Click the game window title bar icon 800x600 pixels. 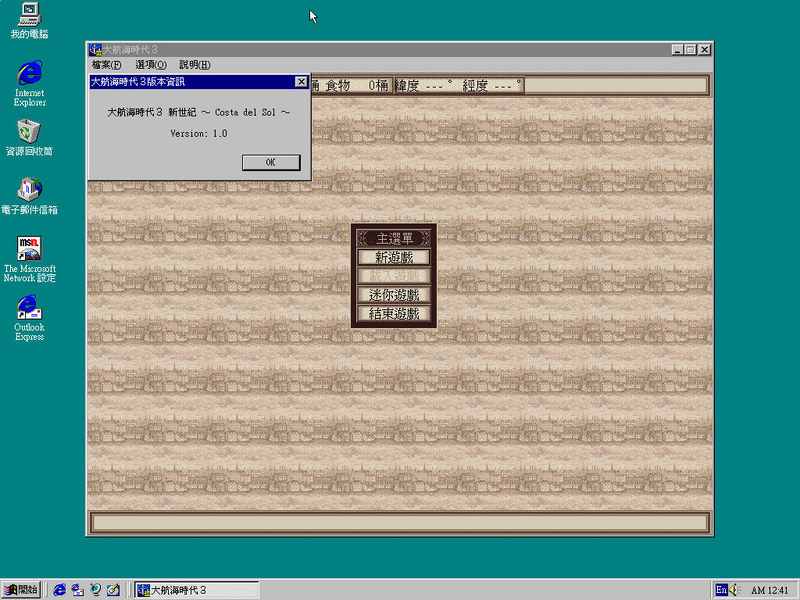click(95, 49)
